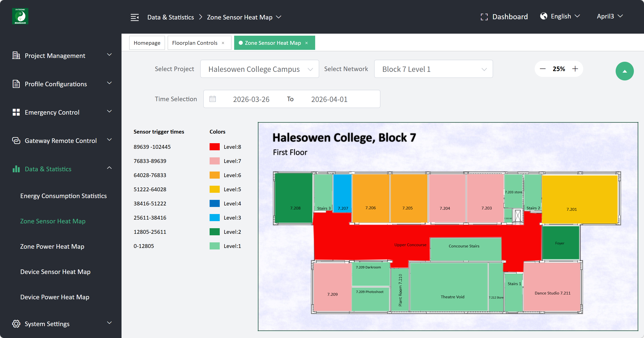This screenshot has width=644, height=338.
Task: Click the Concourse Stairs zone
Action: pos(466,249)
